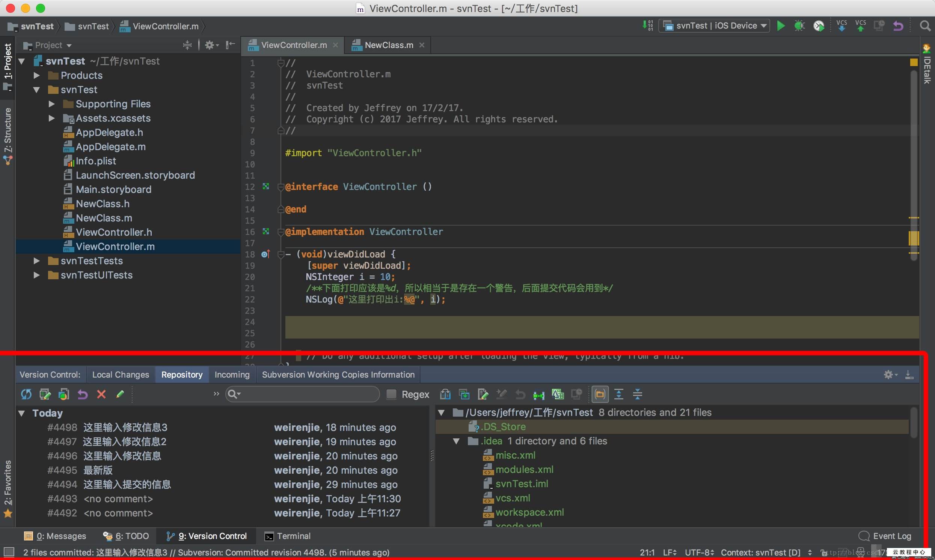The image size is (935, 560).
Task: Click the revision search input field
Action: pos(302,394)
